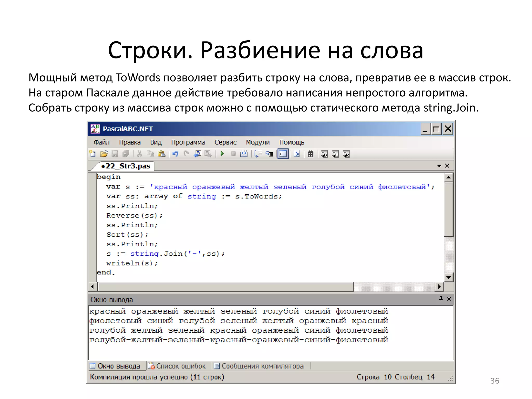Pin the Окно вывода panel
This screenshot has width=532, height=399.
pos(441,299)
